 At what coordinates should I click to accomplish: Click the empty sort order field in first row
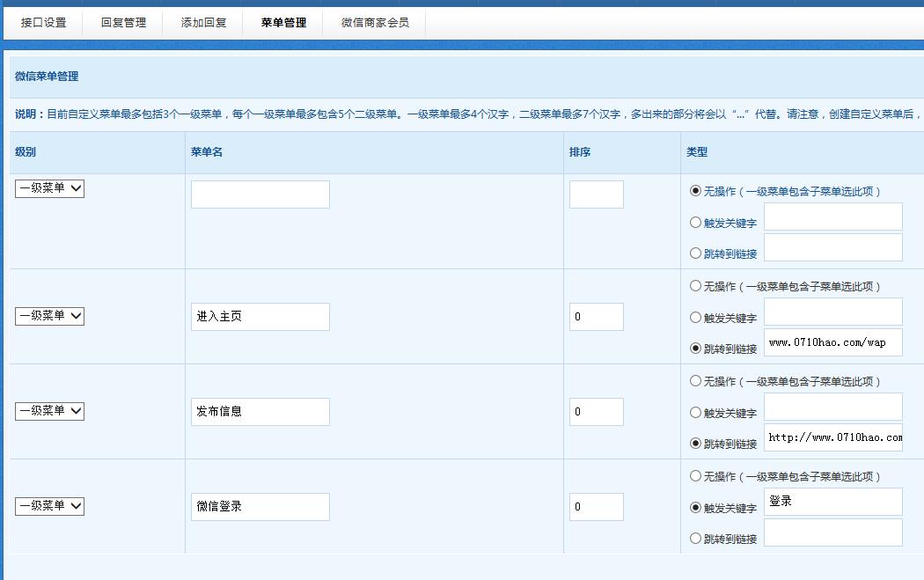pyautogui.click(x=596, y=195)
